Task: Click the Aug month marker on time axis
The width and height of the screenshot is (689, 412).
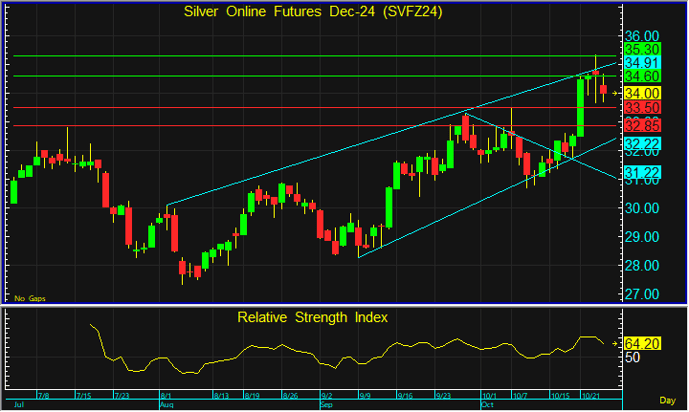Action: pos(165,406)
